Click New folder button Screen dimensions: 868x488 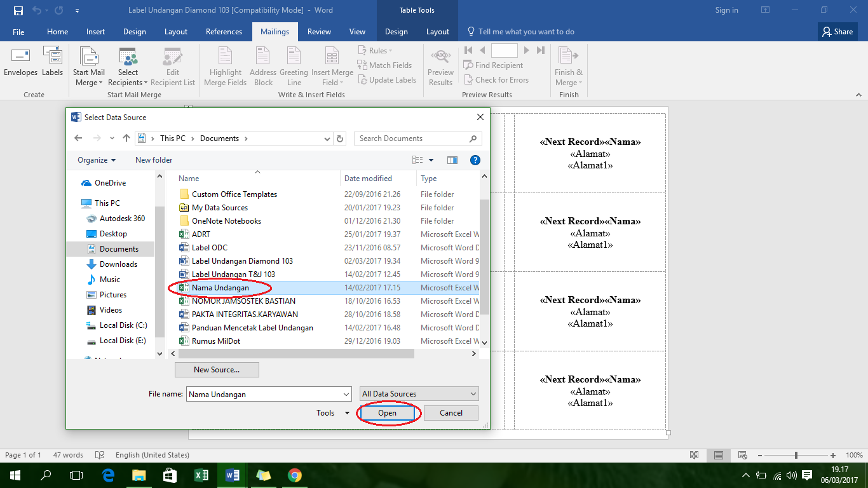[154, 160]
